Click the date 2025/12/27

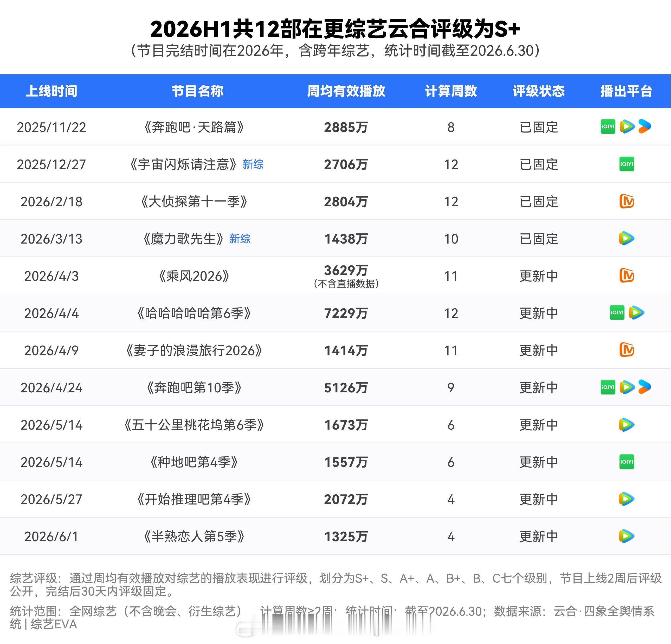[52, 165]
